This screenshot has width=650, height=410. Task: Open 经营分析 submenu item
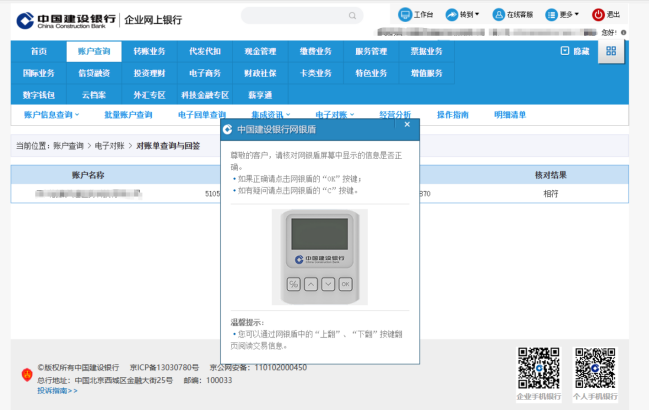coord(395,115)
